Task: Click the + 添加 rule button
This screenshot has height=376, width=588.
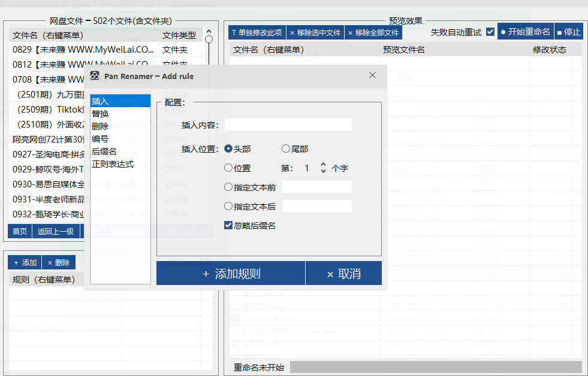Action: (25, 262)
